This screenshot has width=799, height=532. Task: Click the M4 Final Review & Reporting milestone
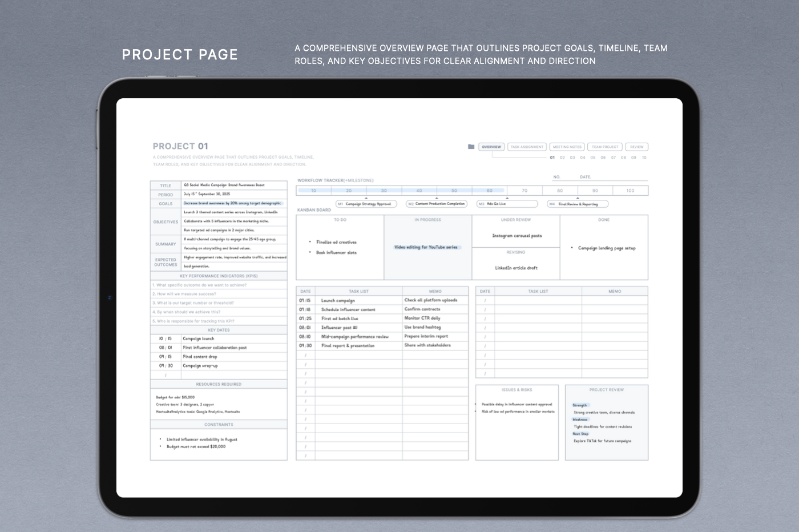[x=578, y=204]
